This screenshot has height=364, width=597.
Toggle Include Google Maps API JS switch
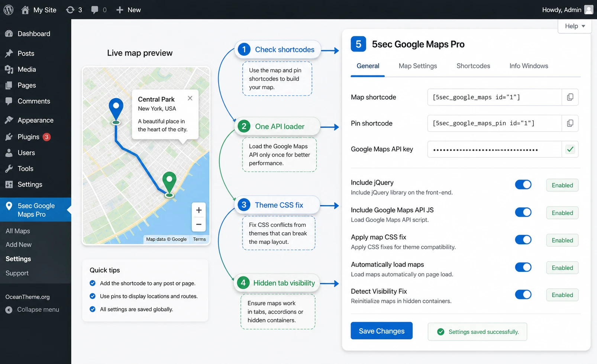(523, 212)
